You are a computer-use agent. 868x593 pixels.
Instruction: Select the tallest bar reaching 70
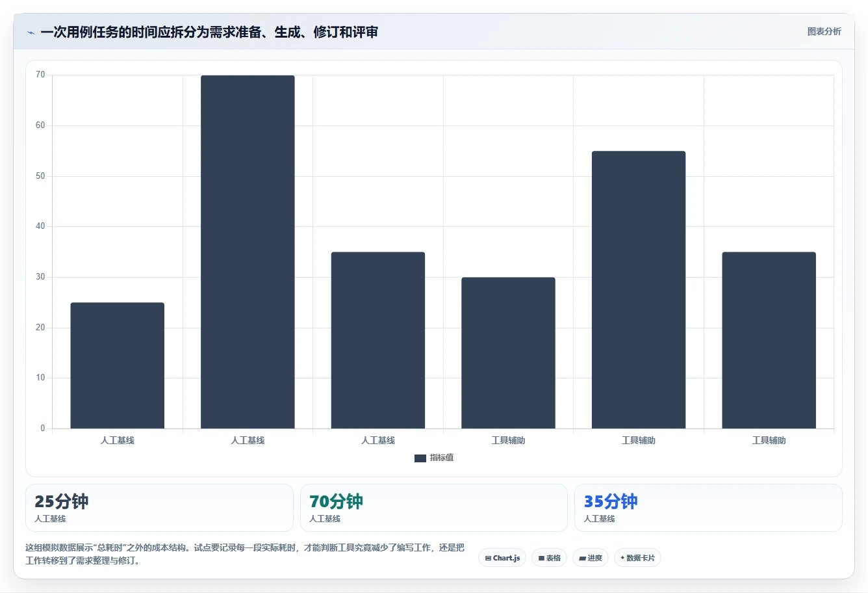[248, 252]
